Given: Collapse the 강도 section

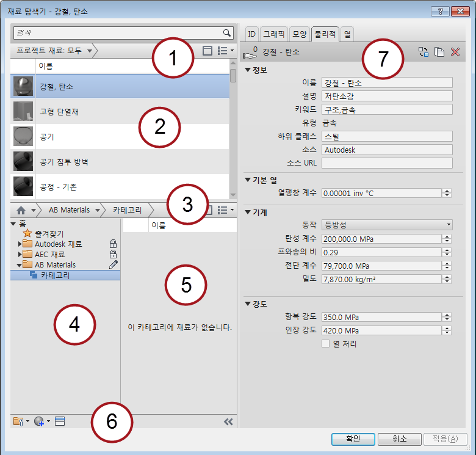Looking at the screenshot, I should pos(248,304).
